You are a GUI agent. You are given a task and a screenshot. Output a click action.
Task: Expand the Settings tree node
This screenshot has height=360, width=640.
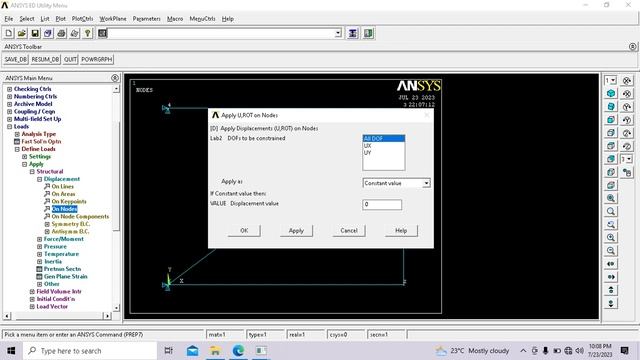click(x=24, y=157)
